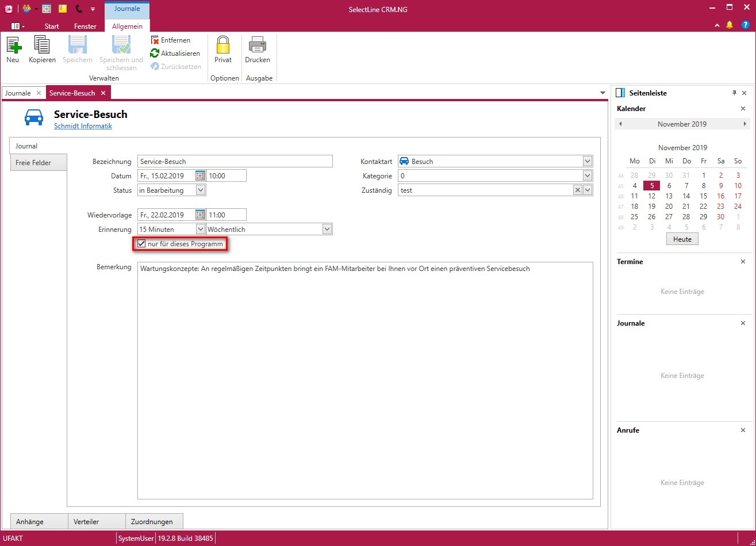Click '19.2.8 Build 38485' in status bar
The width and height of the screenshot is (756, 546).
(x=186, y=539)
